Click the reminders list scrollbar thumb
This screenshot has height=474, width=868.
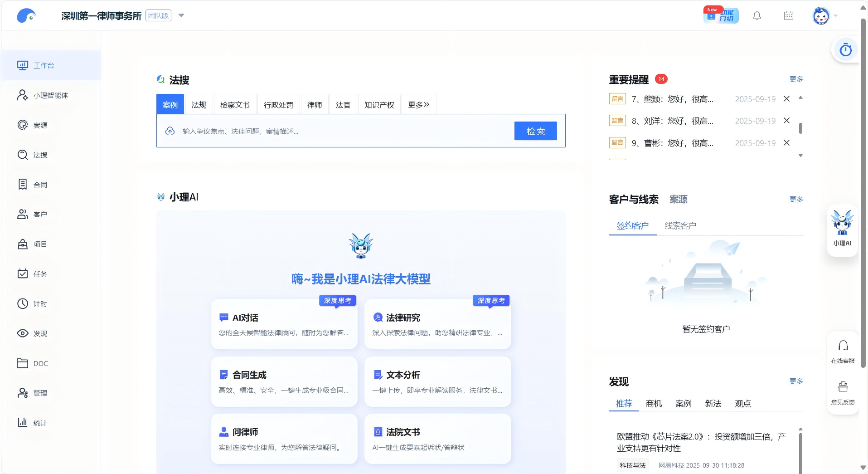(x=800, y=128)
